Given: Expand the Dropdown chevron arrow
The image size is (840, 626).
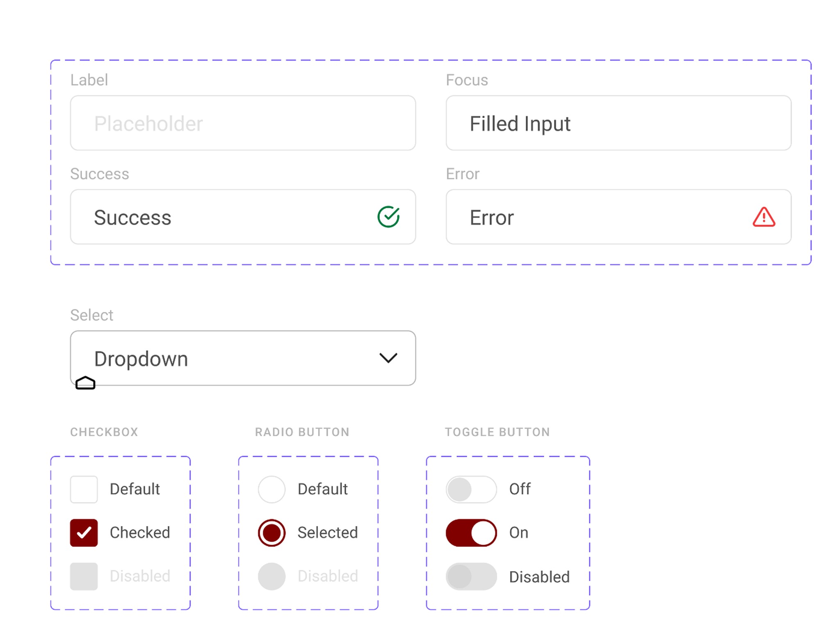Looking at the screenshot, I should click(388, 358).
